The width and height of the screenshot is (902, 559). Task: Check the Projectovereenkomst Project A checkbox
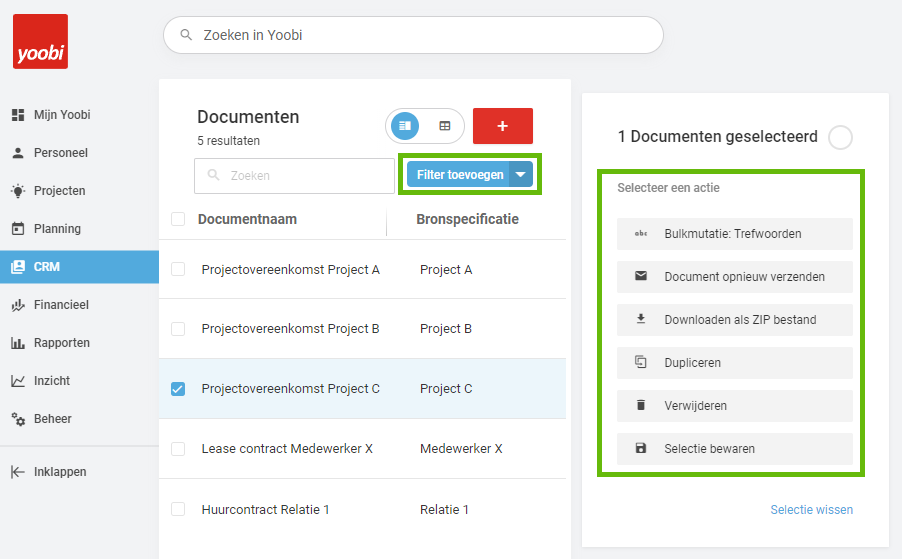(x=178, y=269)
